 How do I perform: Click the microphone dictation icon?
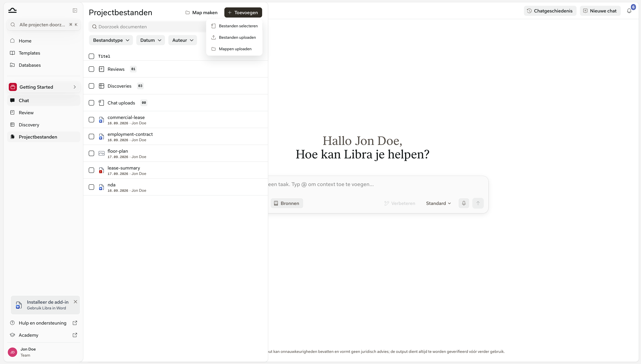(464, 203)
